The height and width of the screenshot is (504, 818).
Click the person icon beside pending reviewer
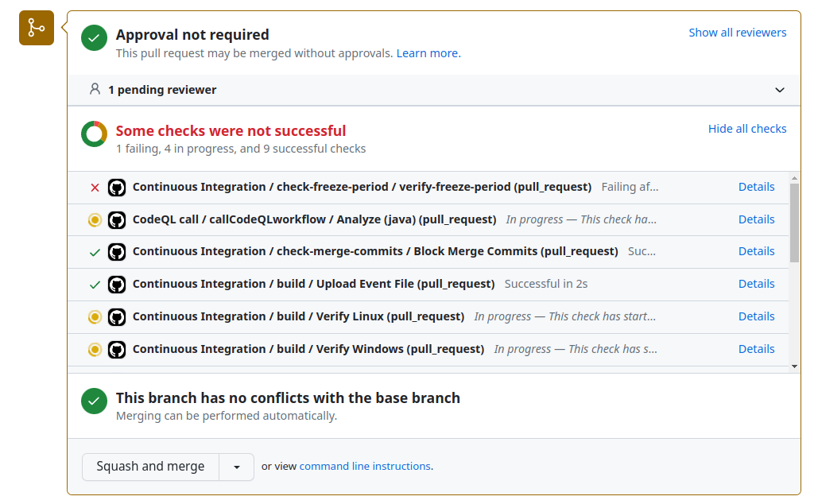[x=95, y=89]
